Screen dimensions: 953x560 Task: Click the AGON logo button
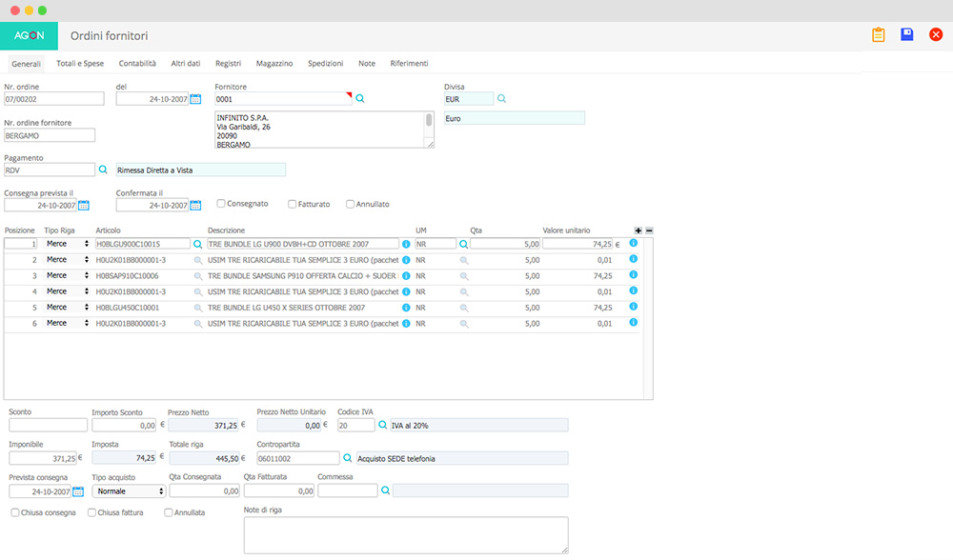pos(30,35)
